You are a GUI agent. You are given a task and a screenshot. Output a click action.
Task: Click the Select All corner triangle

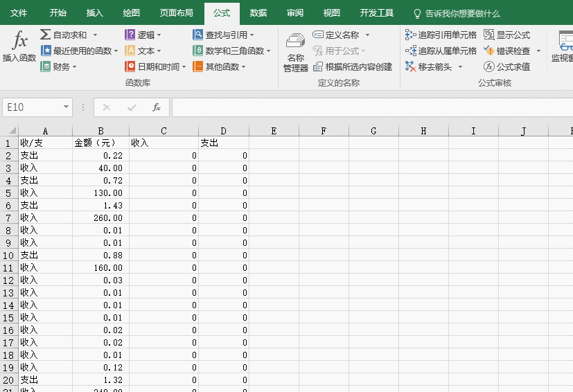[12, 130]
